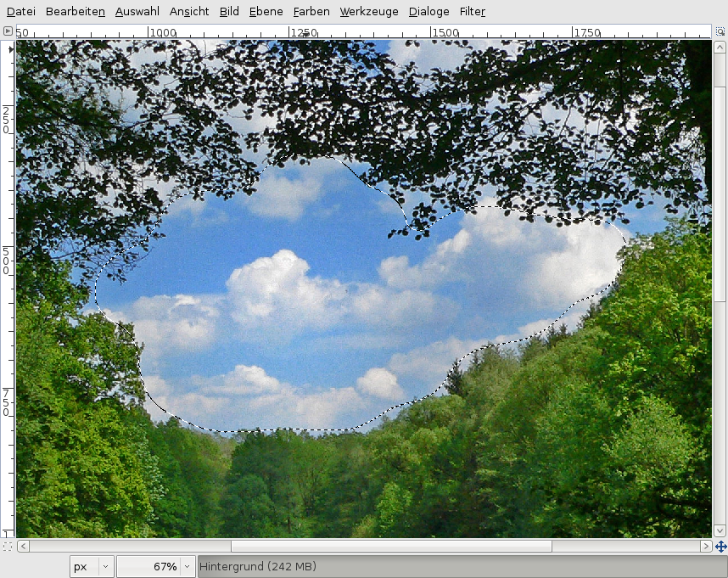Open the Farben menu
The height and width of the screenshot is (578, 728).
click(x=311, y=11)
